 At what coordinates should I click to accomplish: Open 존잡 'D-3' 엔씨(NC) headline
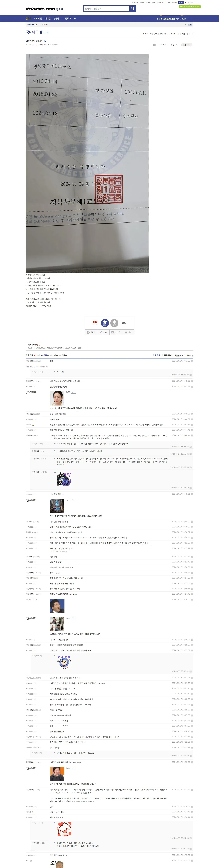click(76, 516)
